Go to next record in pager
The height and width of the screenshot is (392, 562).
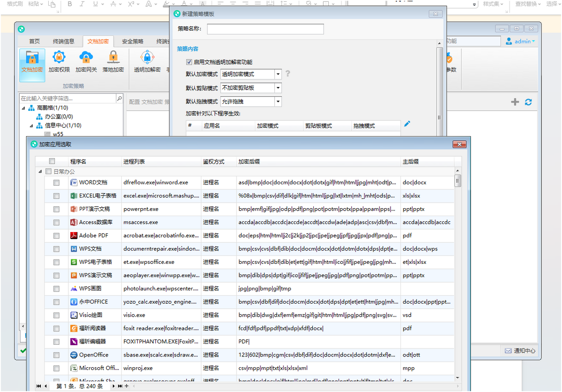tap(114, 386)
